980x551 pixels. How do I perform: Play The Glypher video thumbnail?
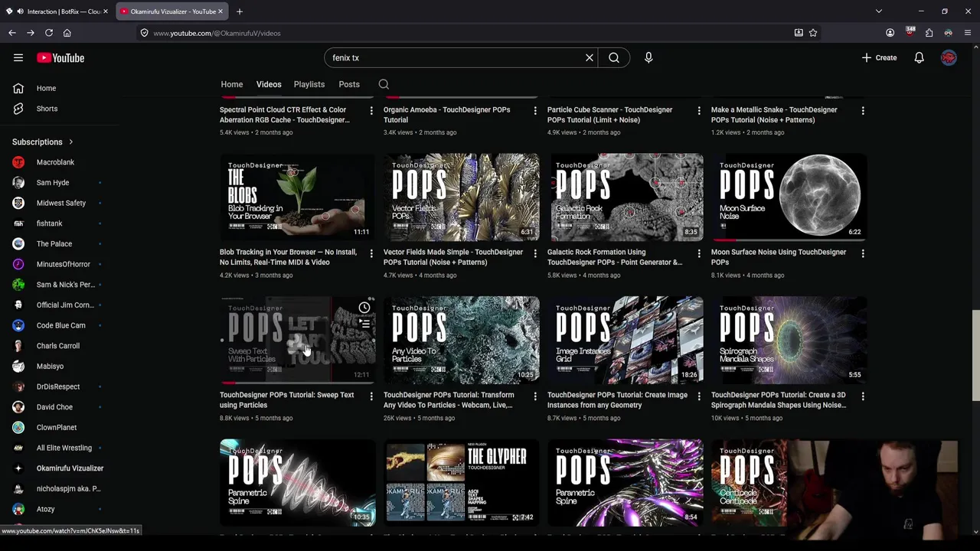[x=462, y=483]
